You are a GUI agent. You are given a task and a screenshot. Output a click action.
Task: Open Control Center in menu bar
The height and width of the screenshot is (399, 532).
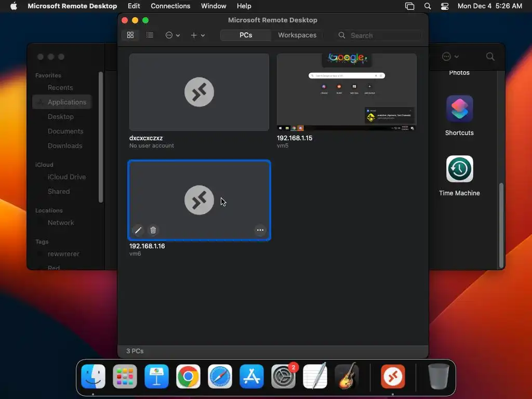pos(445,6)
